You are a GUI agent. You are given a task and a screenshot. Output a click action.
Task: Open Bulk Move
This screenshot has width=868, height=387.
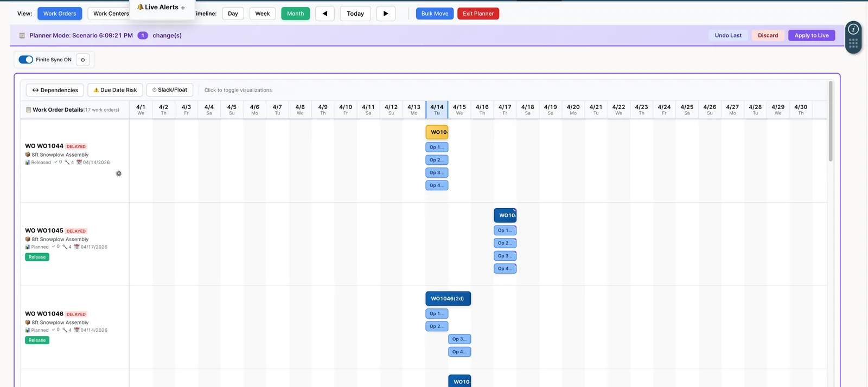tap(435, 14)
